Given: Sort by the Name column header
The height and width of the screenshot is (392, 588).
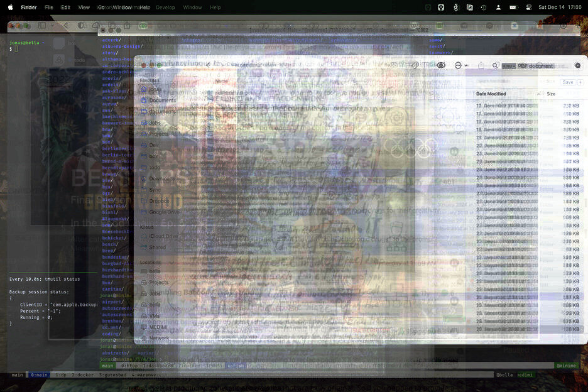Looking at the screenshot, I should [221, 82].
